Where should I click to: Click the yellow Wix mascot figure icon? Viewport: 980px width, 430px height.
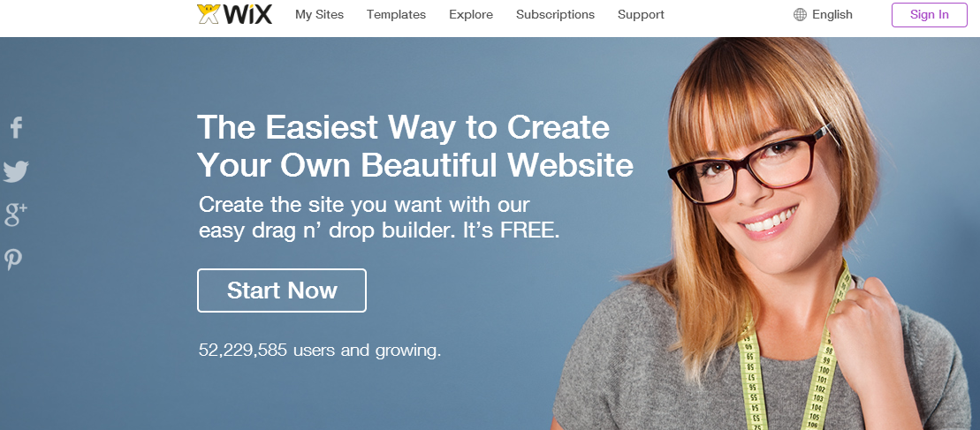(x=207, y=14)
